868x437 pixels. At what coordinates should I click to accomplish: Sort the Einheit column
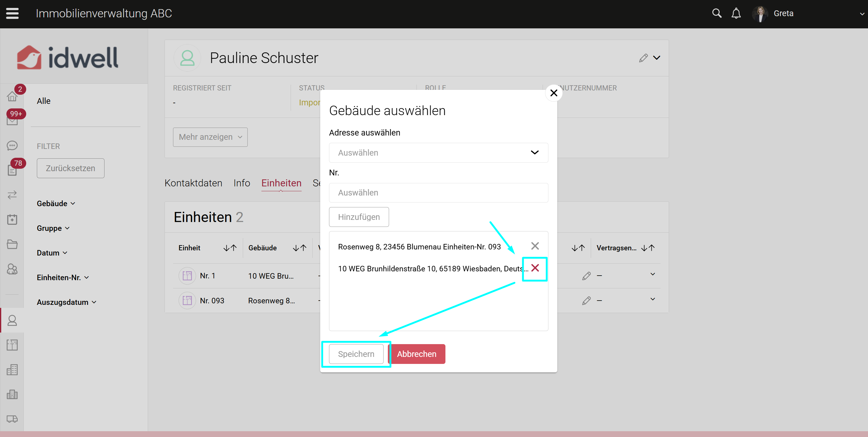pos(230,248)
